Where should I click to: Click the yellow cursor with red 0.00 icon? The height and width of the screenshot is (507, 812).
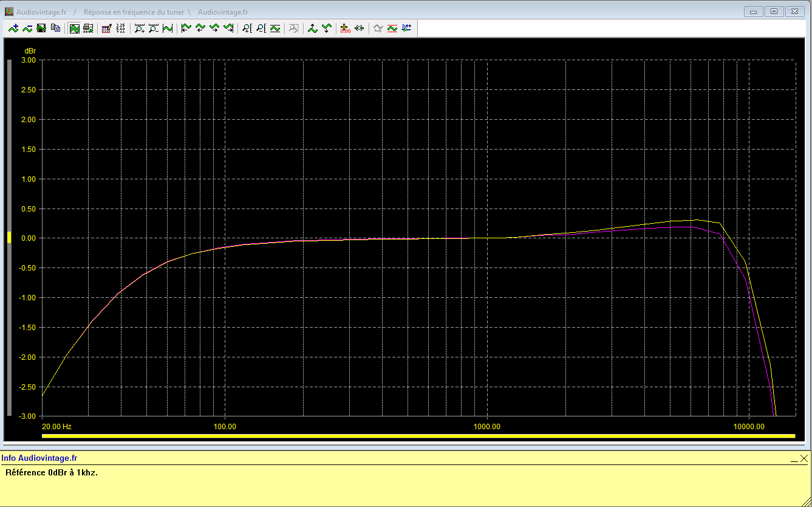345,28
